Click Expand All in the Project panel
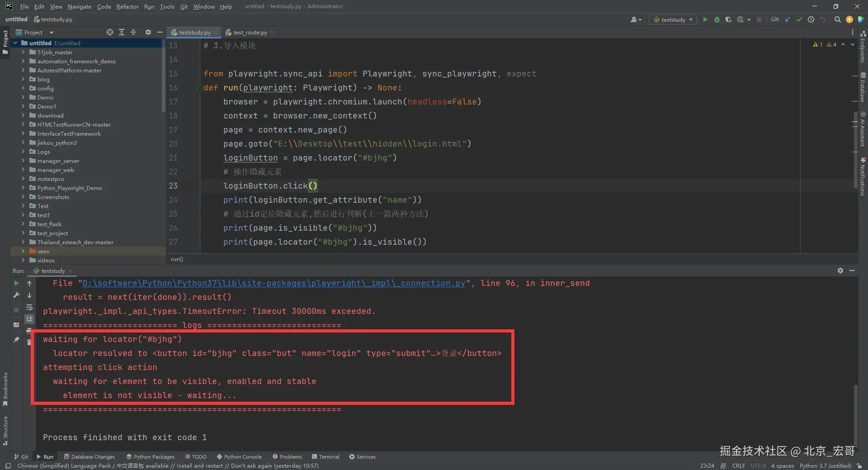This screenshot has width=868, height=470. 122,32
